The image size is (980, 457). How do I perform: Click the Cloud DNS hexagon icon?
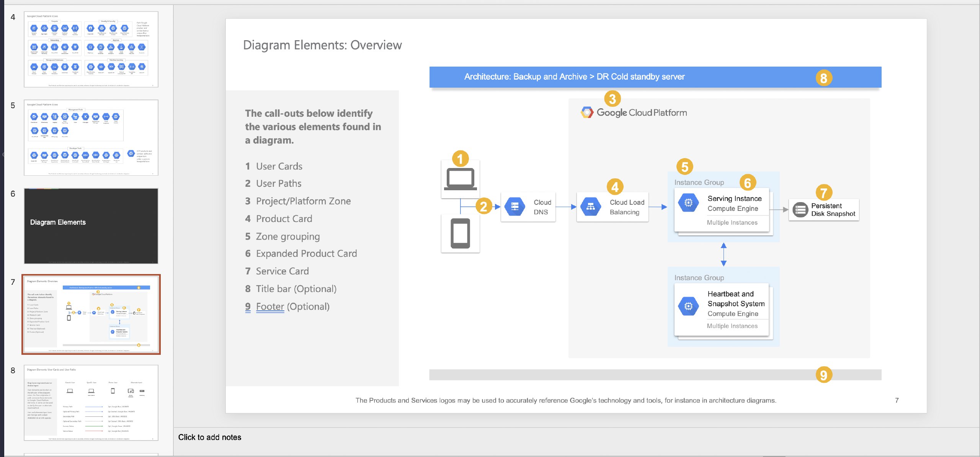click(x=514, y=207)
